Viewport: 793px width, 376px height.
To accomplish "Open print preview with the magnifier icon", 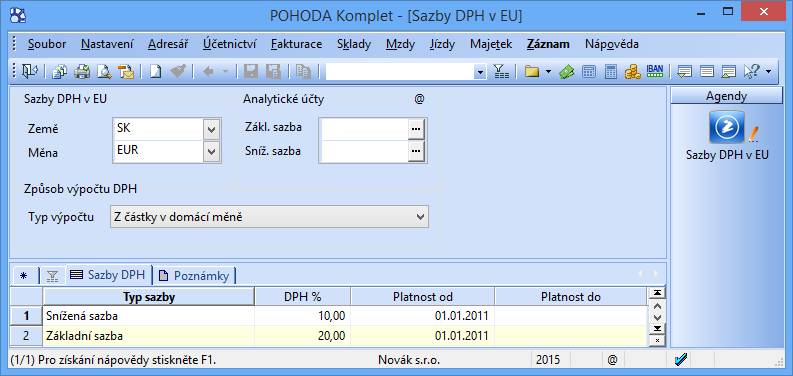I will [104, 72].
